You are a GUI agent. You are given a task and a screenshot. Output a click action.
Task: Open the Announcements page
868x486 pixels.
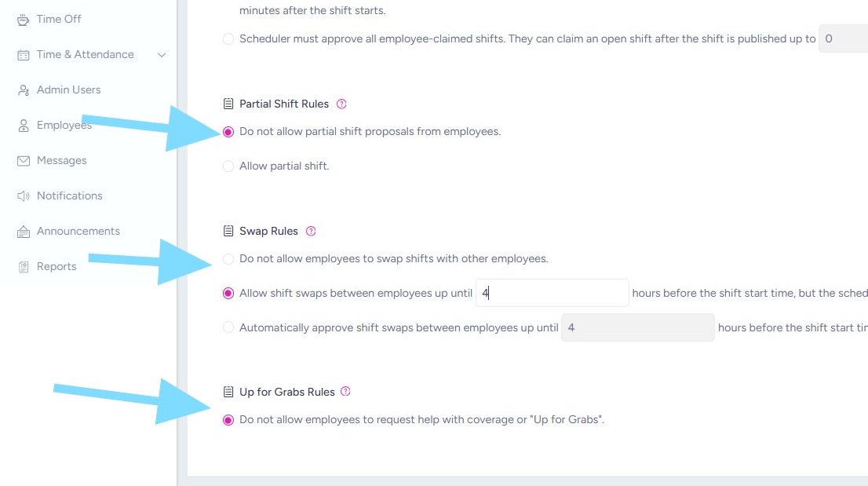click(x=78, y=232)
